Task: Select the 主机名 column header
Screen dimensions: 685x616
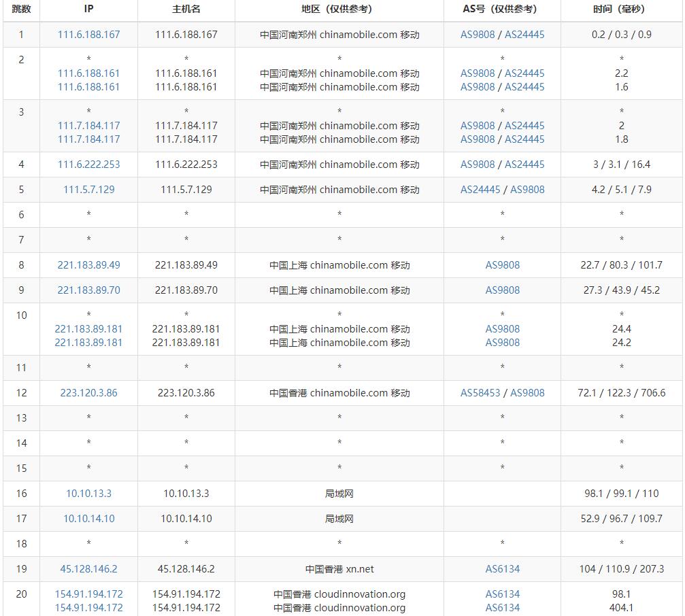Action: point(186,9)
